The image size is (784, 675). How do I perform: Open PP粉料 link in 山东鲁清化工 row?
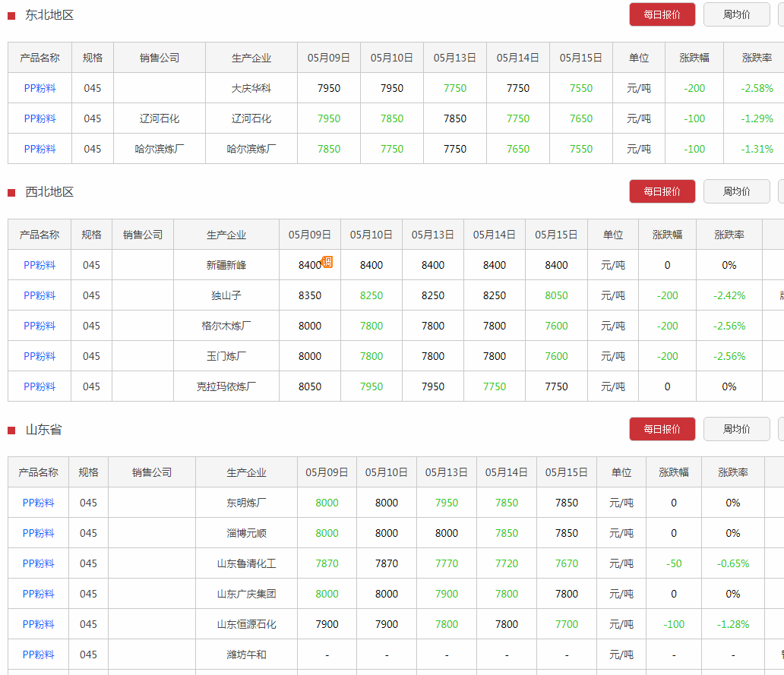click(39, 563)
